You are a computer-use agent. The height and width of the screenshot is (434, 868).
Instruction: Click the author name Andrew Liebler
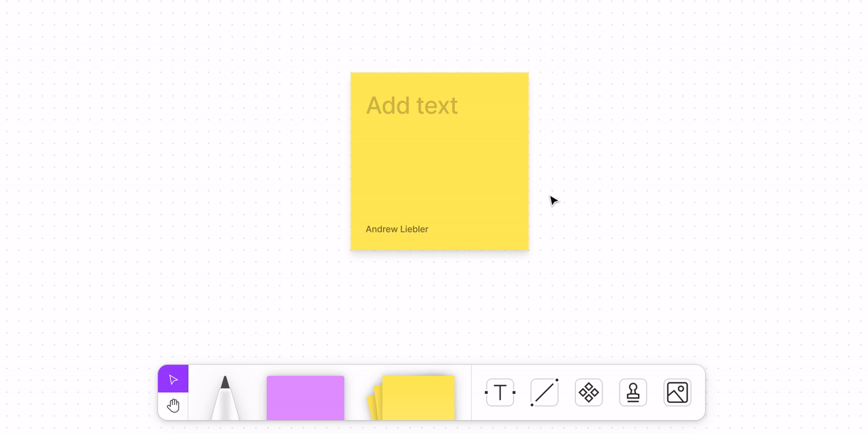[397, 229]
